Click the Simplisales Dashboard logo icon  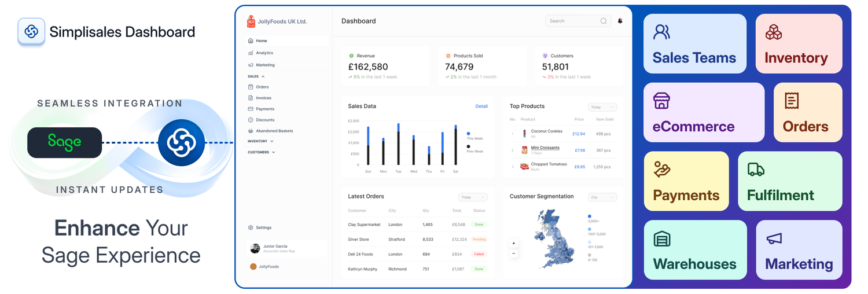click(x=31, y=32)
